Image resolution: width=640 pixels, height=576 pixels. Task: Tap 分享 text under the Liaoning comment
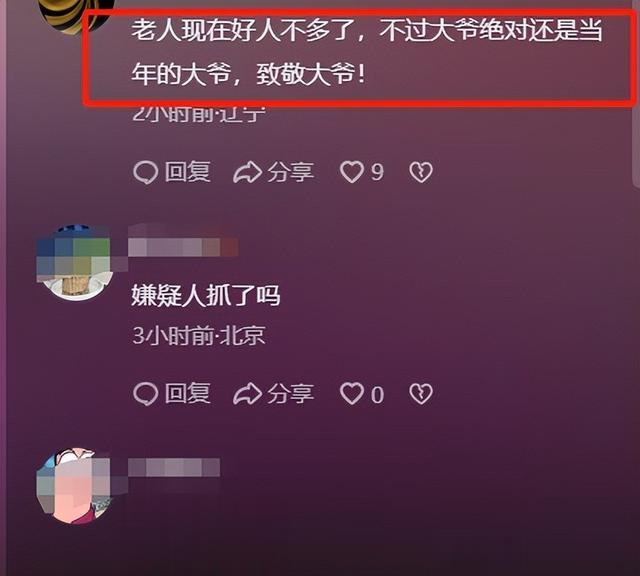pos(291,172)
